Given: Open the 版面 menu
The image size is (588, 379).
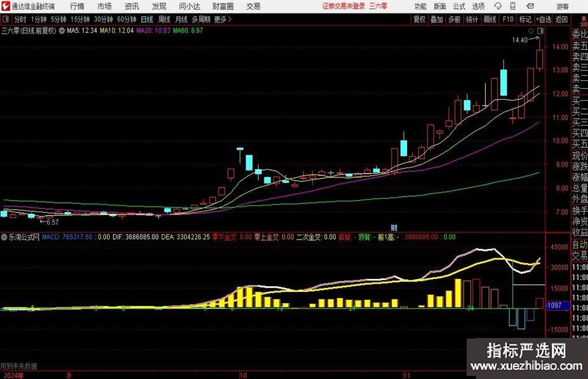Looking at the screenshot, I should (x=440, y=6).
